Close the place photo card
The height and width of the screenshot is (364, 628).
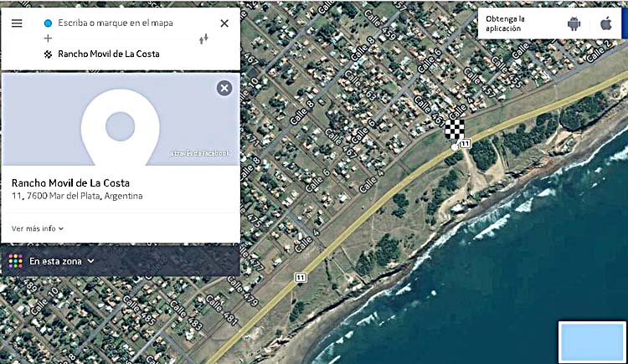coord(224,88)
